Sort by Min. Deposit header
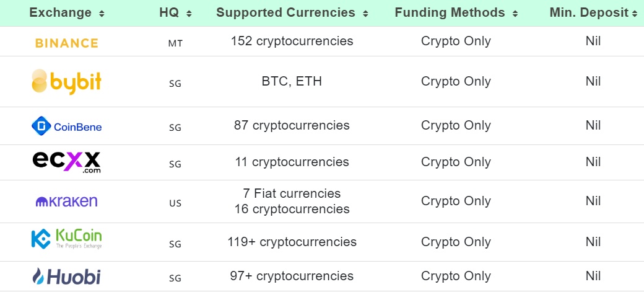Screen dimensions: 644x292 (593, 13)
